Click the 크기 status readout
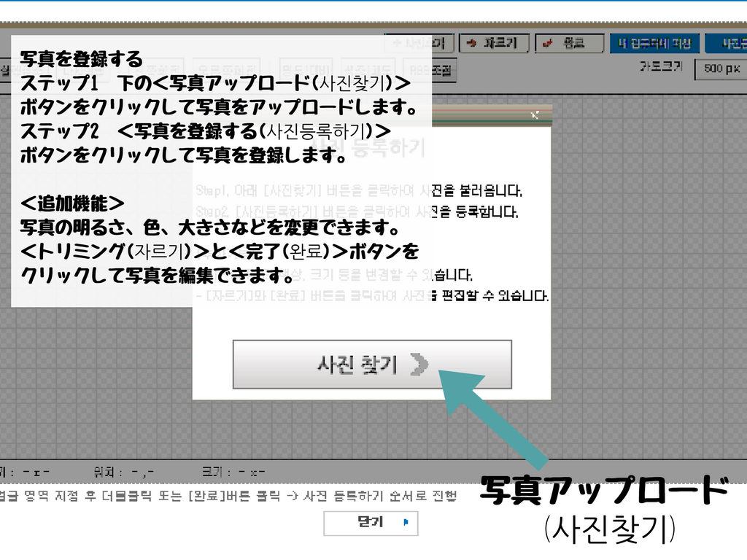Screen dimensions: 747x560 click(233, 472)
